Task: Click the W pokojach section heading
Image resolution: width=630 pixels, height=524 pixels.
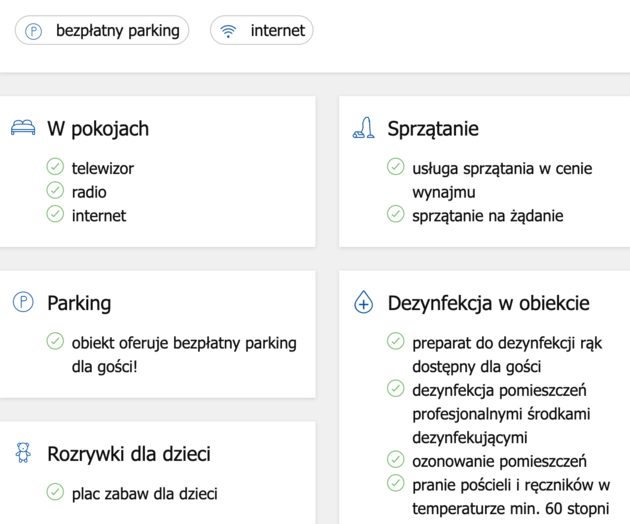Action: pyautogui.click(x=98, y=128)
